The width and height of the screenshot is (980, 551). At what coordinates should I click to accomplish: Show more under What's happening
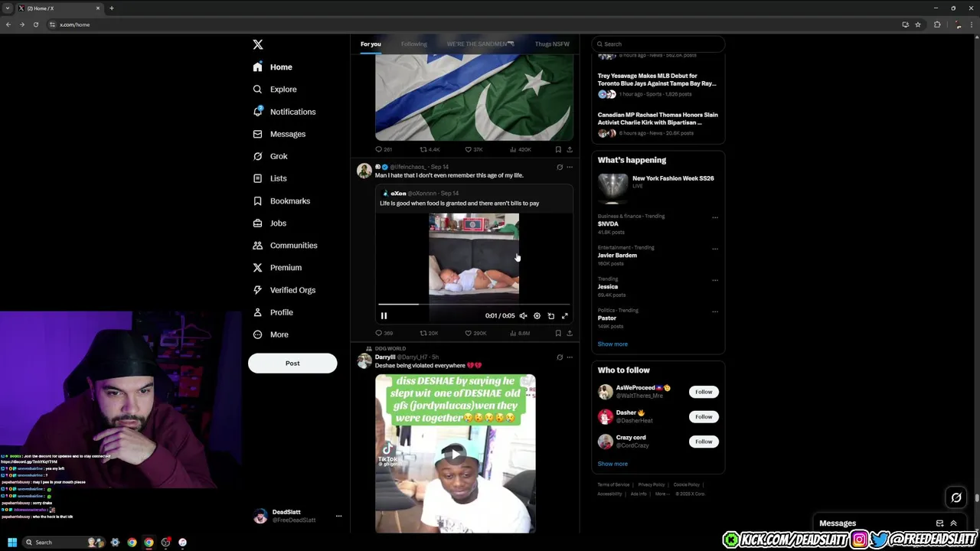tap(612, 344)
